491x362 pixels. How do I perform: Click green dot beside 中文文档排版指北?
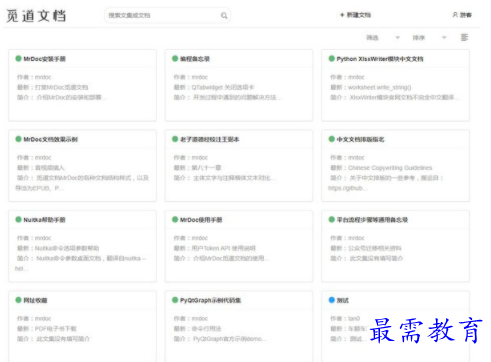331,139
